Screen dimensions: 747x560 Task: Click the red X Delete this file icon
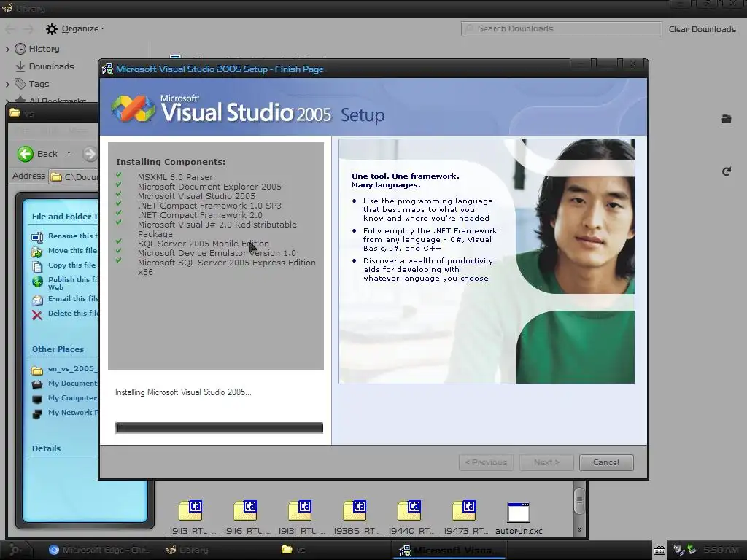tap(37, 315)
